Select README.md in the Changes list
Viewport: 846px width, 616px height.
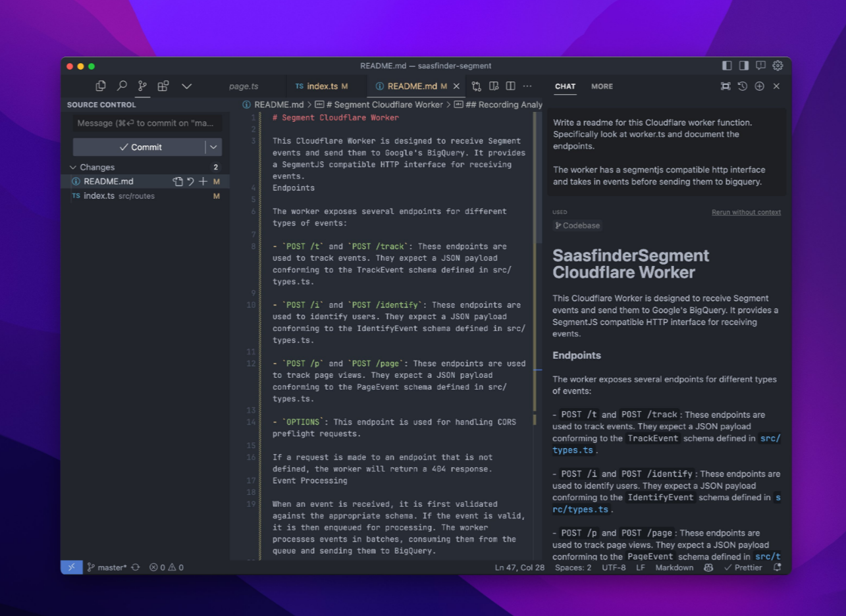[145, 181]
